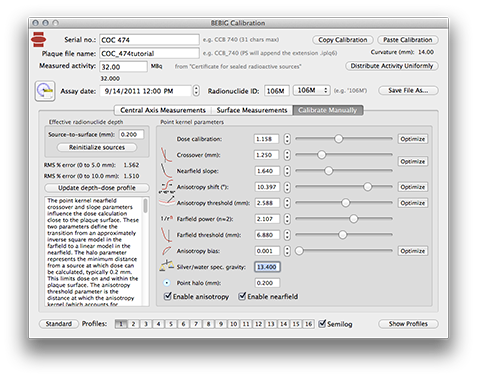The height and width of the screenshot is (378, 477).
Task: Click the Farfield power slider knob
Action: tap(353, 219)
